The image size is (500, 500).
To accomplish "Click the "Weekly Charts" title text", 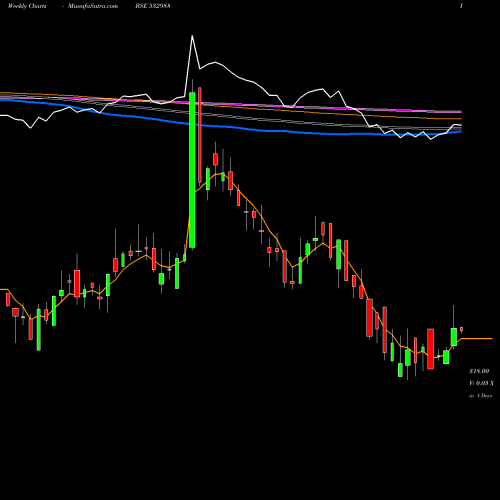I will click(27, 6).
